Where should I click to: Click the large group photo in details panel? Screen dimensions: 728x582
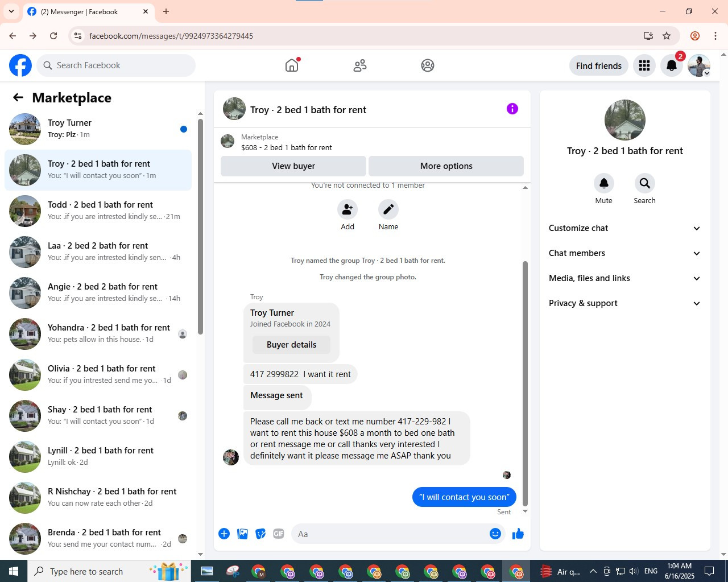(x=625, y=120)
